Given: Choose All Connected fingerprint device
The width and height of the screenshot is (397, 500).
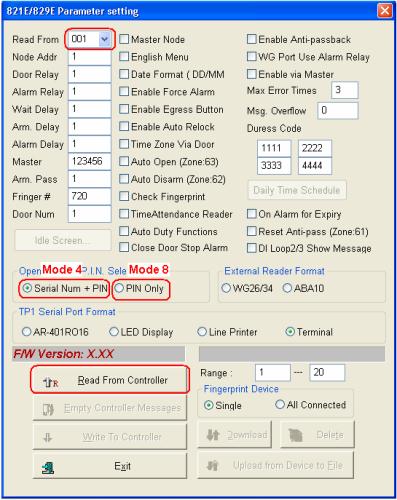Looking at the screenshot, I should pyautogui.click(x=280, y=405).
